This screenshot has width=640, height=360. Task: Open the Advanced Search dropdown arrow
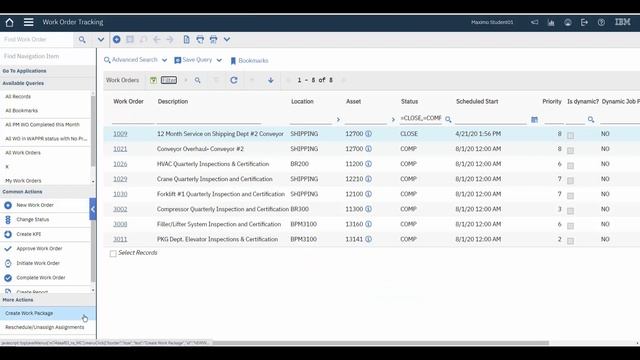point(164,60)
